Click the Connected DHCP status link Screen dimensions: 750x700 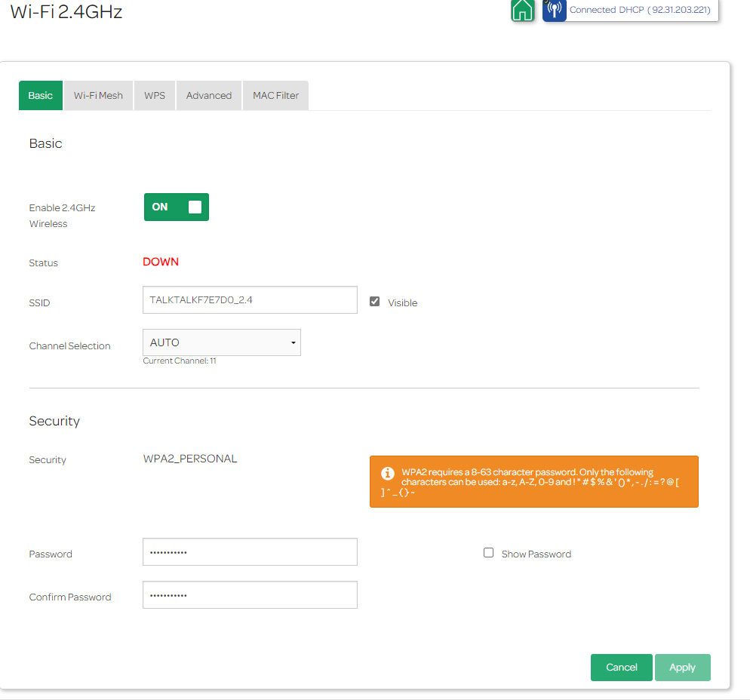click(x=640, y=10)
